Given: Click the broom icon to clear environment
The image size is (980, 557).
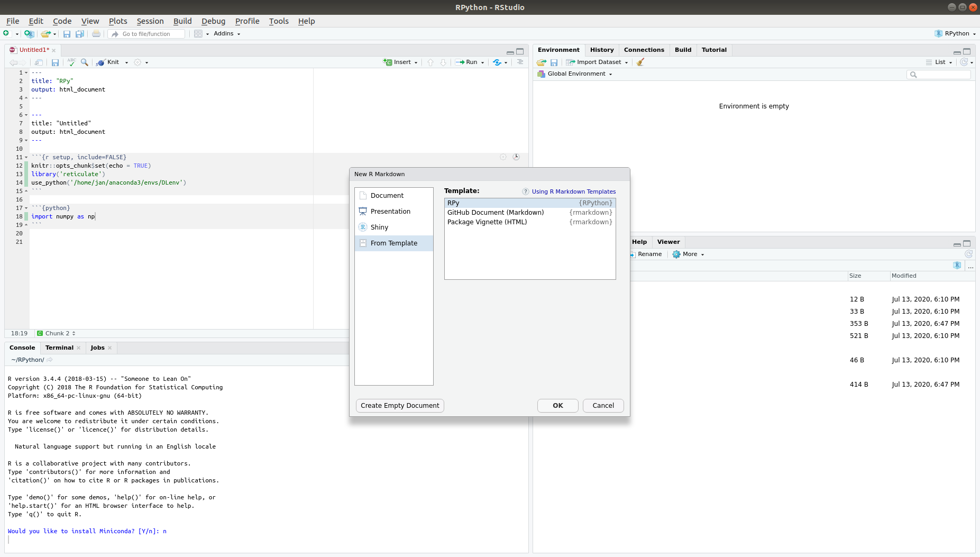Looking at the screenshot, I should tap(640, 62).
